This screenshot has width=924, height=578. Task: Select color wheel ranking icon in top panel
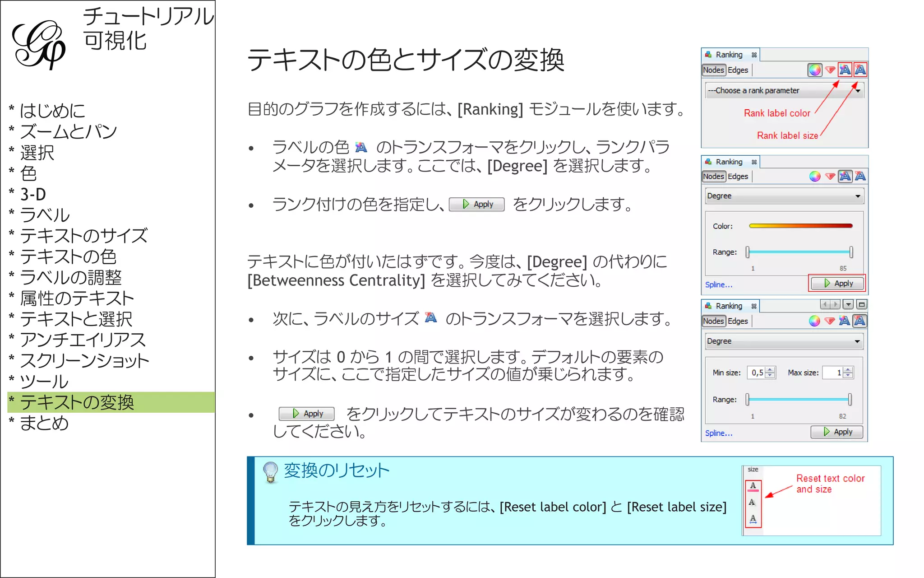coord(814,70)
